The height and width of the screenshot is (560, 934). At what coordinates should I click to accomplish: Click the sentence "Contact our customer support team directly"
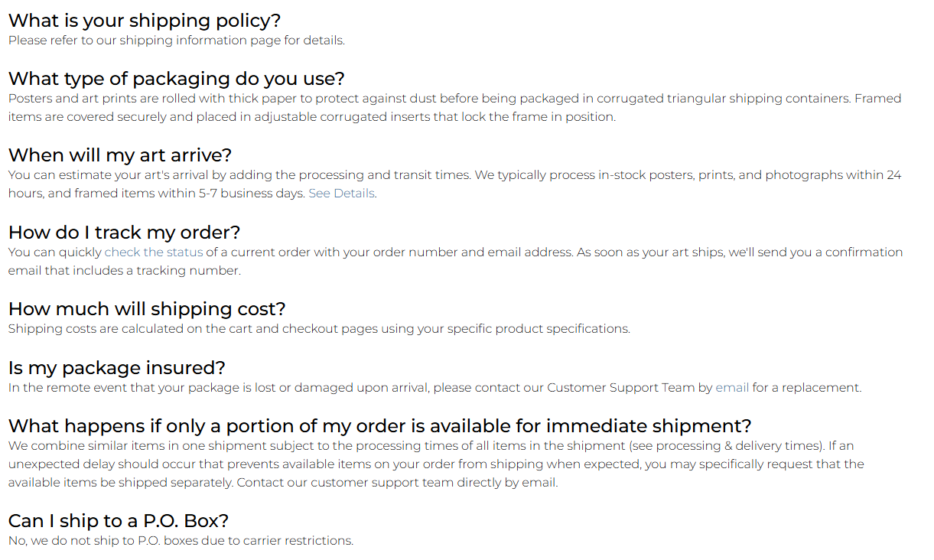click(x=396, y=483)
